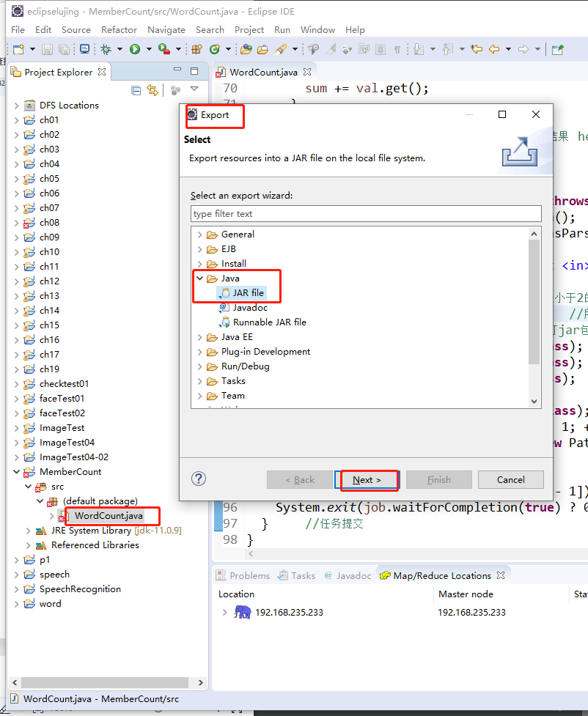
Task: Click the Open Task folder icon
Action: tap(262, 49)
